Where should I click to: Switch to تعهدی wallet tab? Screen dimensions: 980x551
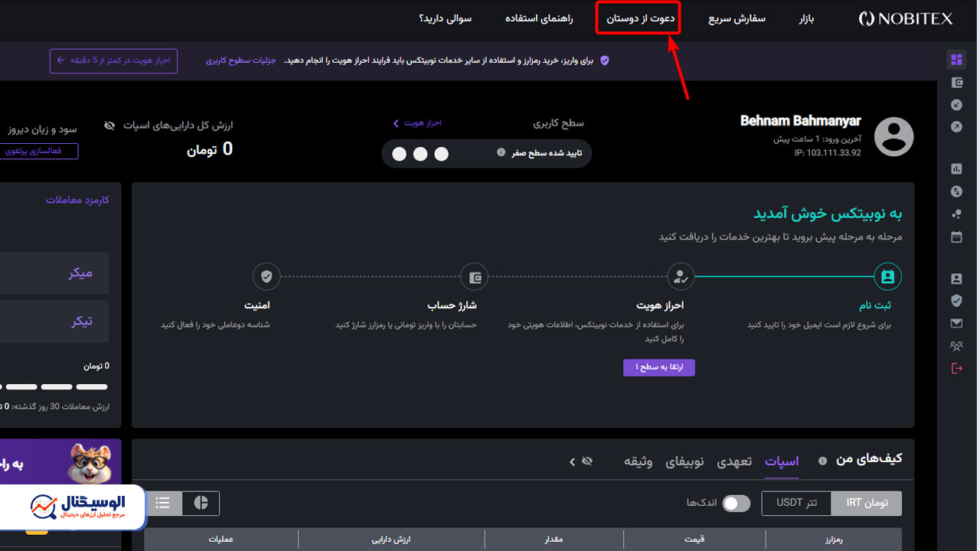(x=734, y=461)
